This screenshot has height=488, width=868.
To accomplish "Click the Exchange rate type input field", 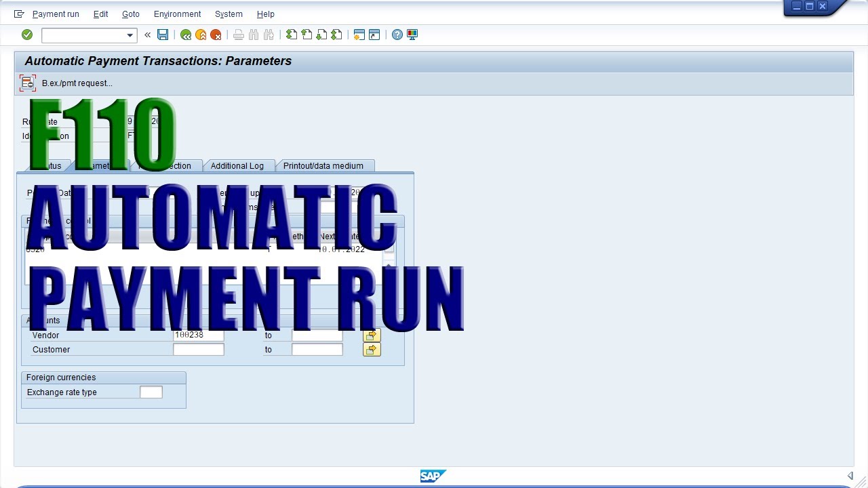I will click(151, 392).
